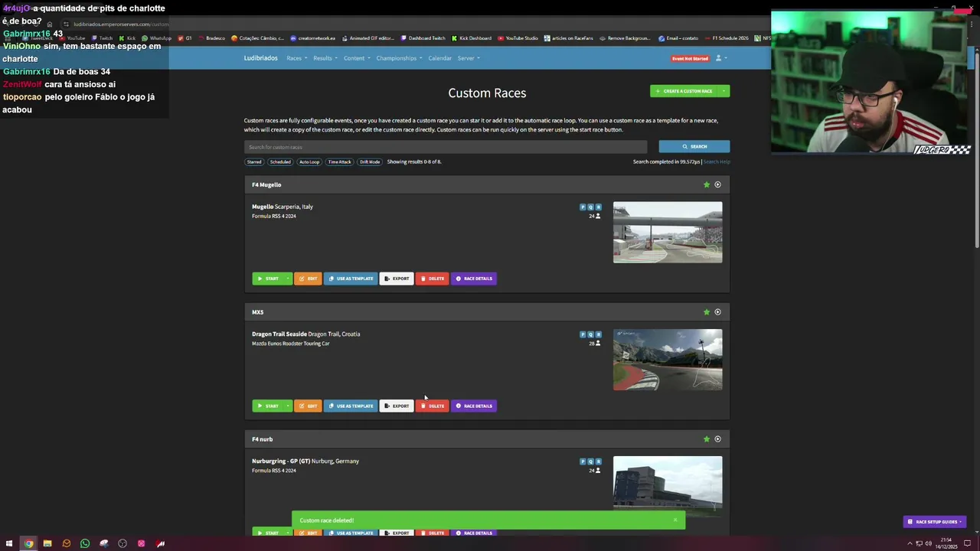Start the MX5 race

268,406
